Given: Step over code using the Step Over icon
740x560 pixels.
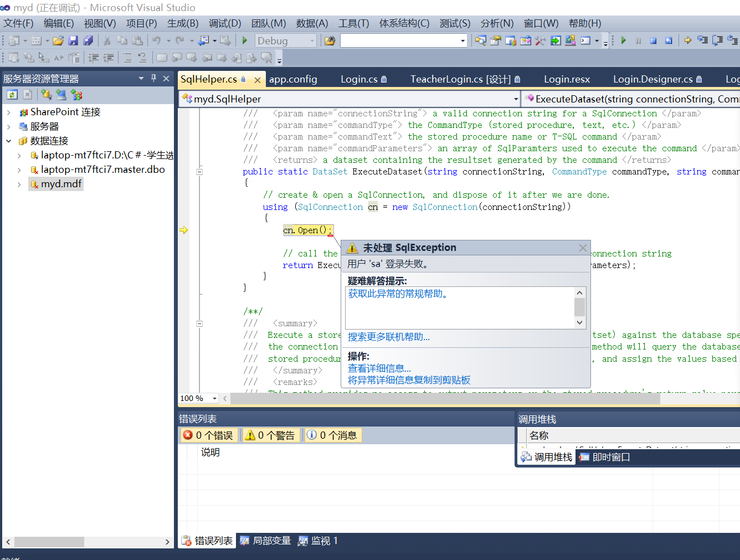Looking at the screenshot, I should click(x=718, y=40).
